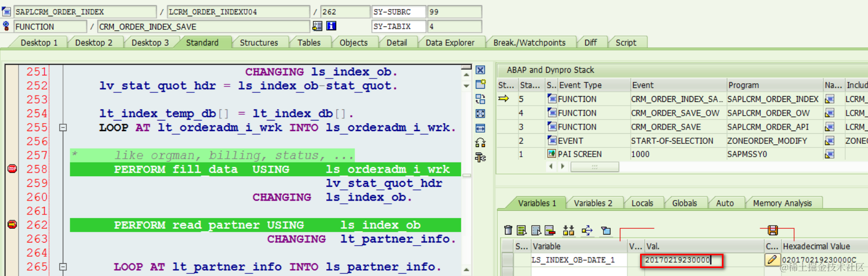The image size is (868, 276).
Task: Collapse the LOOP block at line 255
Action: [x=63, y=127]
